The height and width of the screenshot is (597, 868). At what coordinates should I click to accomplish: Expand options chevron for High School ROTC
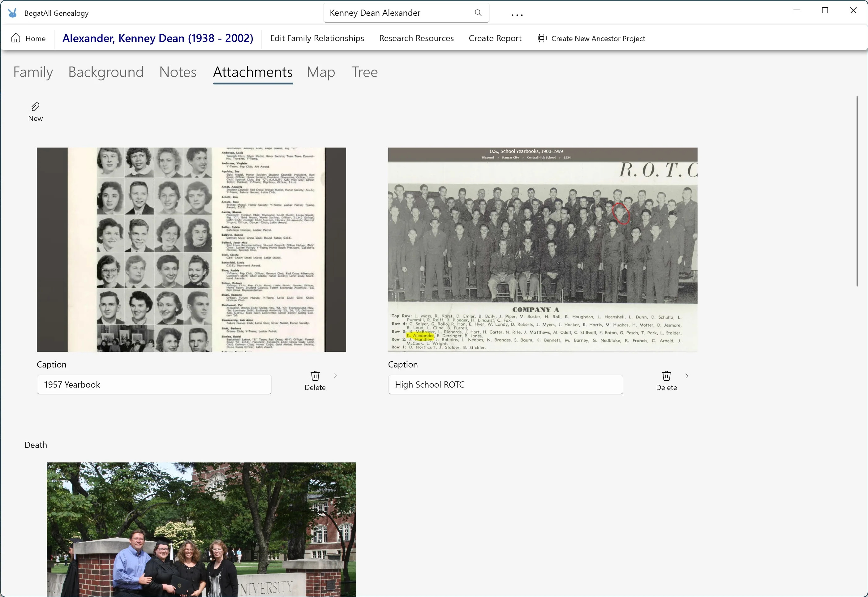[x=687, y=376]
